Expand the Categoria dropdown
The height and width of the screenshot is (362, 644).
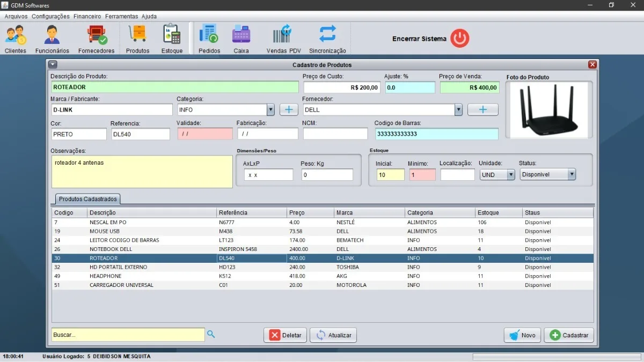[x=270, y=109]
